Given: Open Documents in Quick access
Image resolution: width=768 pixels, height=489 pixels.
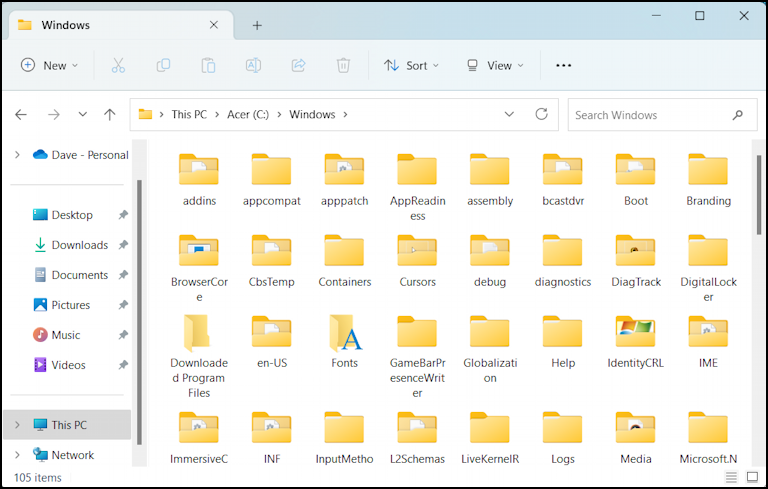Looking at the screenshot, I should [72, 275].
